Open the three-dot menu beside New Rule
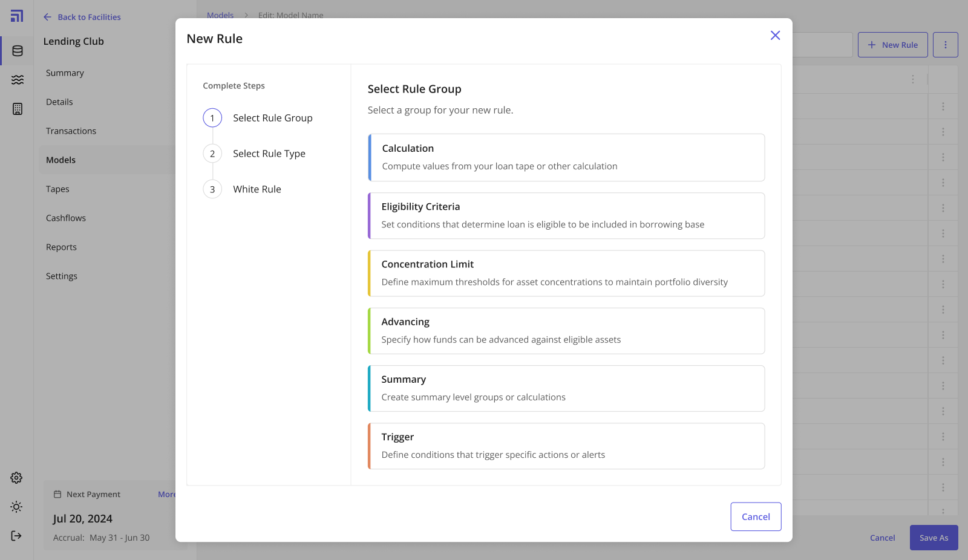The width and height of the screenshot is (968, 560). [945, 45]
